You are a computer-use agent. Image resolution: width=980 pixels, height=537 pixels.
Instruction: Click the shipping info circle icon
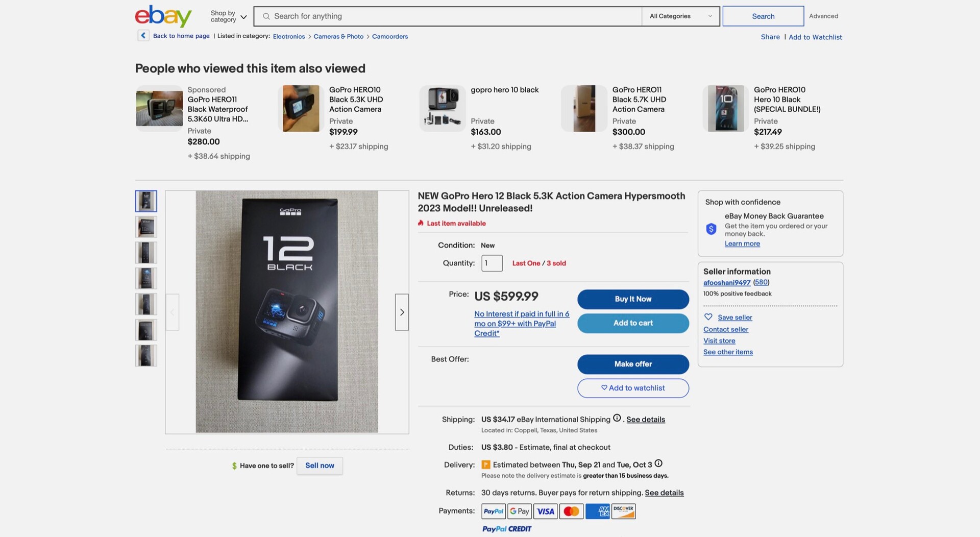(617, 418)
